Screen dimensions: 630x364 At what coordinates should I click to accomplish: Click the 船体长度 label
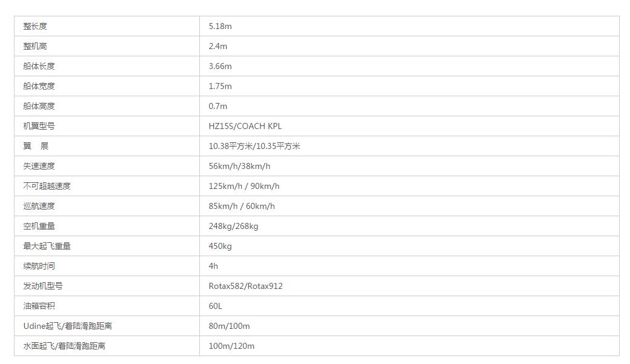point(39,66)
